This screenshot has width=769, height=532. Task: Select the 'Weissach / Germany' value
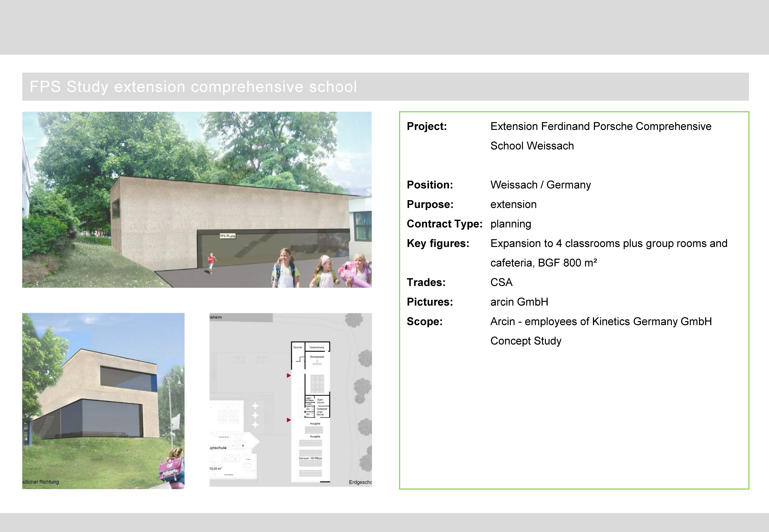tap(541, 185)
